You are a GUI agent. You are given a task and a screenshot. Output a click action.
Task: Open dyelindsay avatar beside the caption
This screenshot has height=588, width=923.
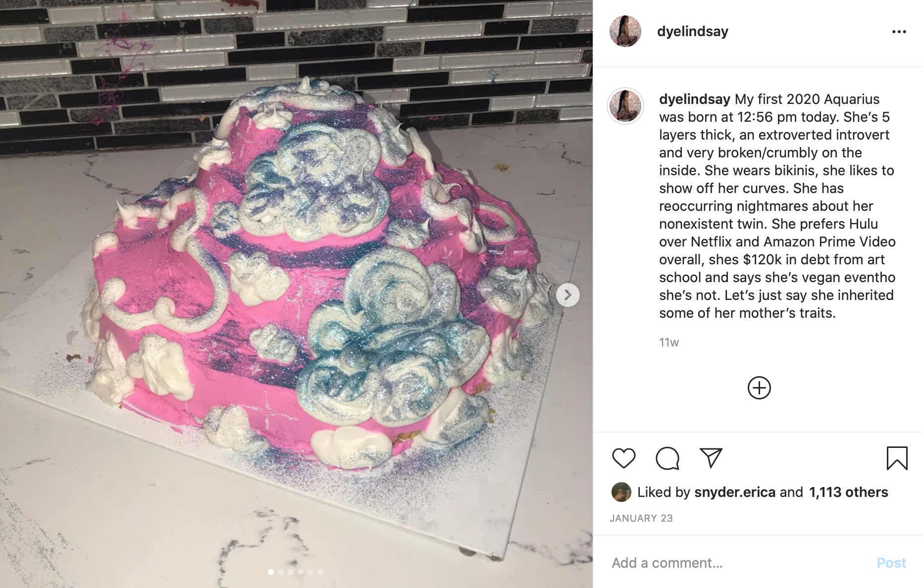click(x=625, y=106)
